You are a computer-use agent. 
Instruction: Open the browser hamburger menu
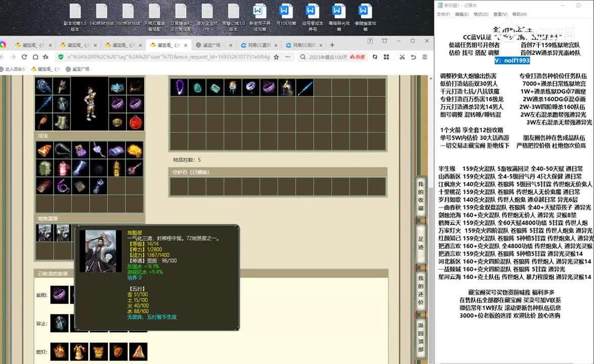[425, 57]
